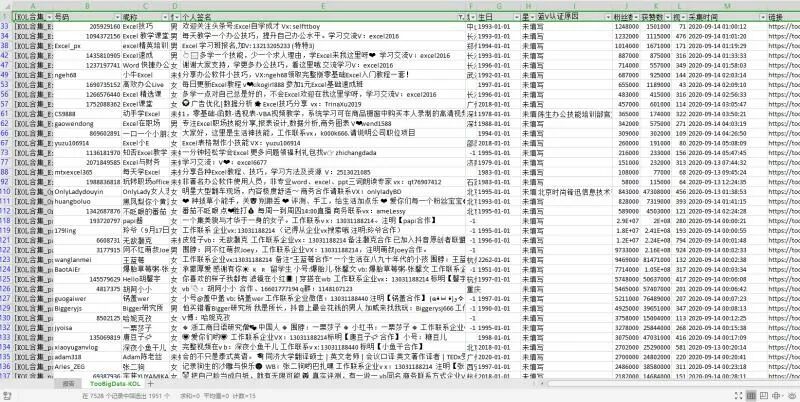Select column B header
The image size is (800, 402).
tap(87, 6)
